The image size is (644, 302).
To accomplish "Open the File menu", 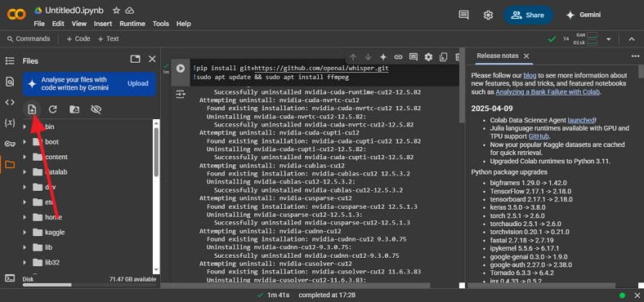I will (x=39, y=24).
